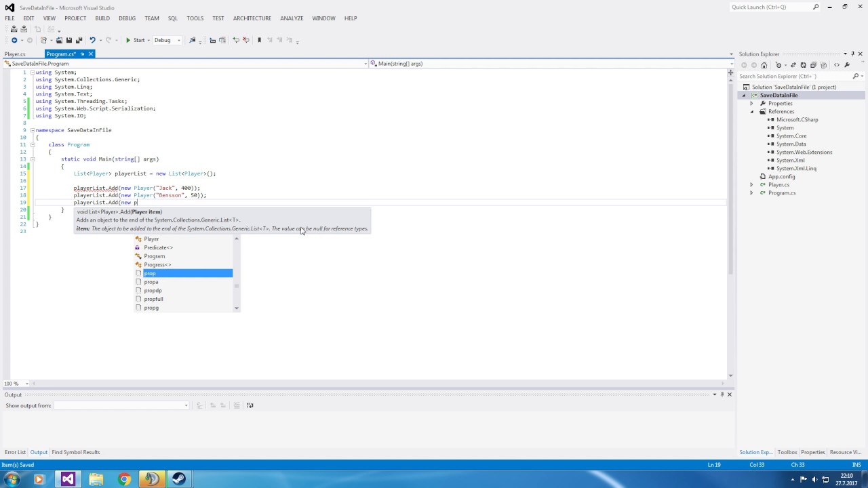This screenshot has height=488, width=868.
Task: Pin the Program.cs tab
Action: [82, 54]
